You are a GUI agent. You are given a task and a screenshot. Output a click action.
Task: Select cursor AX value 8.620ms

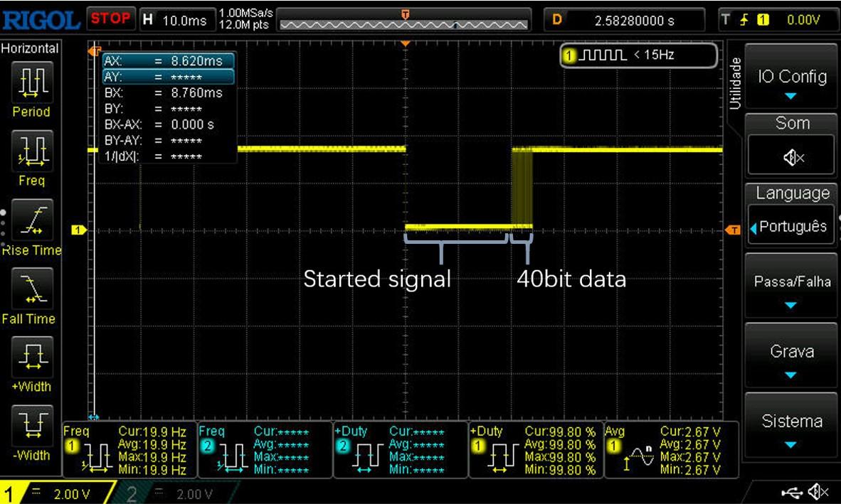coord(168,61)
